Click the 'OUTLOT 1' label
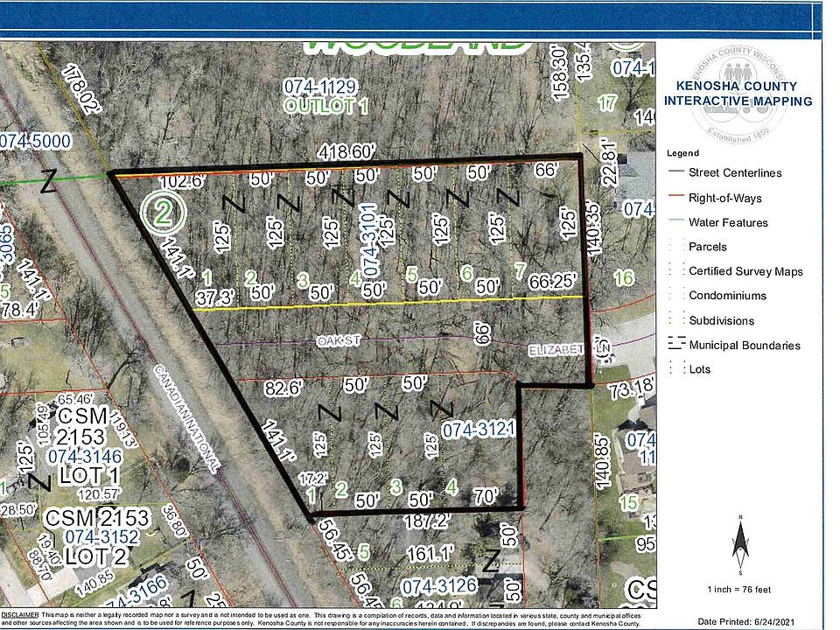Screen dimensions: 840x630 click(x=326, y=106)
